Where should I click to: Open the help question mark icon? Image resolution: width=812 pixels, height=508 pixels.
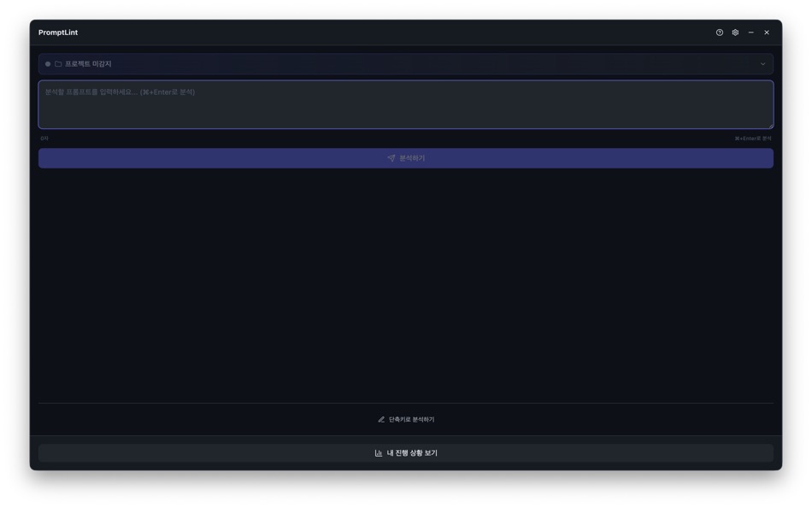pos(720,31)
